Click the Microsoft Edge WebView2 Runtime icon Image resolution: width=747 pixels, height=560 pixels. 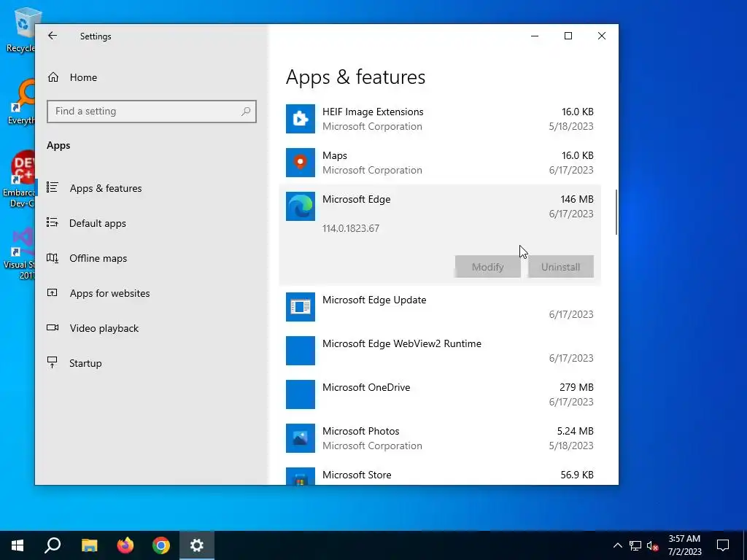[x=300, y=351]
